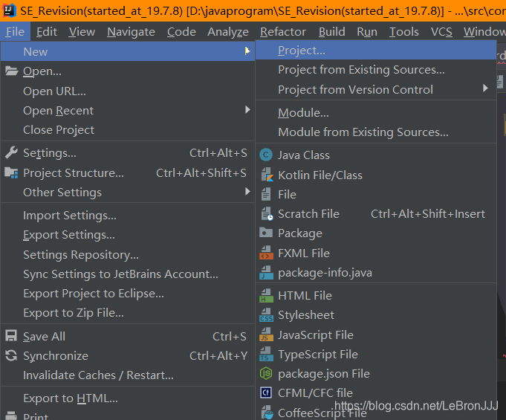Click the Ctrl+Alt+S shortcut label

tap(218, 152)
